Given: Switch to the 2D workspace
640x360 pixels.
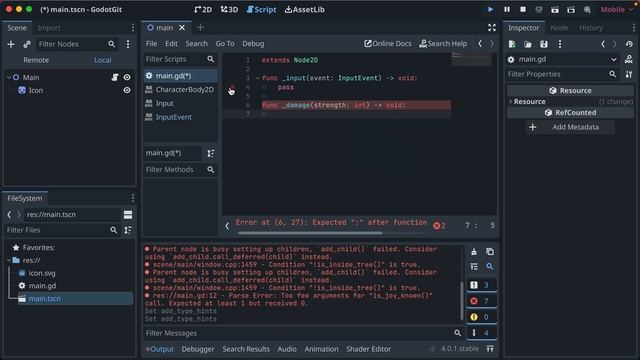Looking at the screenshot, I should pyautogui.click(x=203, y=9).
